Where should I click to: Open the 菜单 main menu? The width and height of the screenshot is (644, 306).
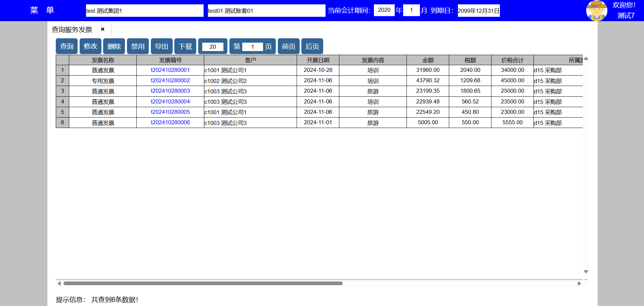click(42, 10)
